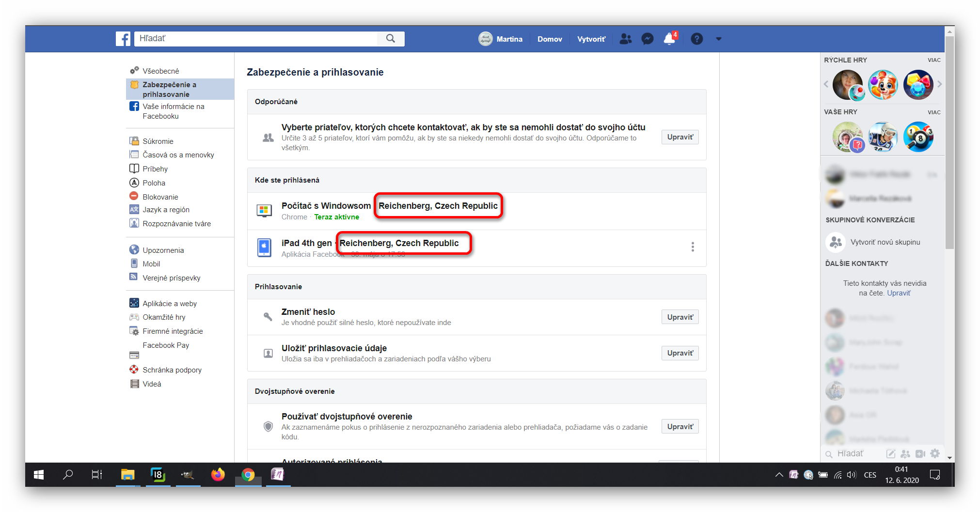Click the Facebook logo in the header
The height and width of the screenshot is (512, 980).
[123, 39]
